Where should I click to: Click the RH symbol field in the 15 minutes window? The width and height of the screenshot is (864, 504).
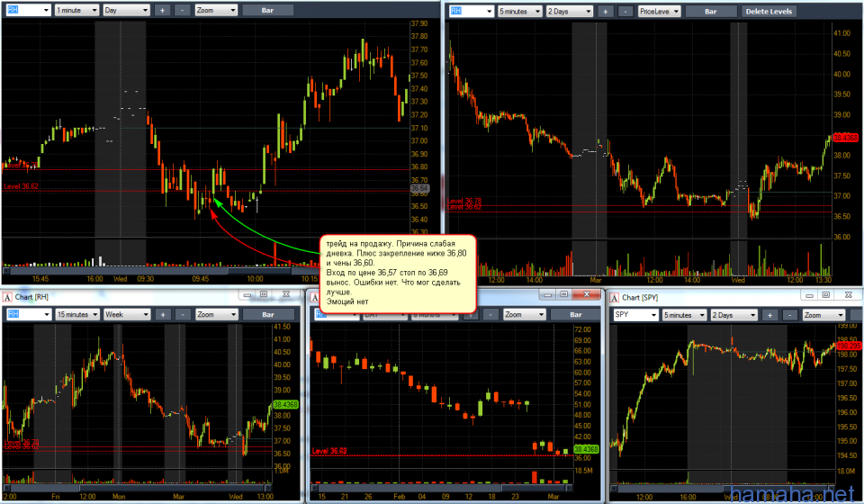28,314
